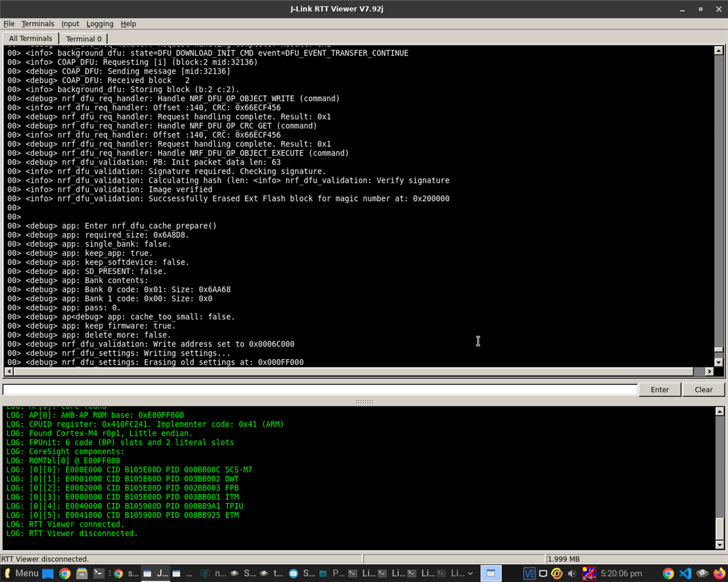The width and height of the screenshot is (728, 582).
Task: Launch Chrome from the left panel launcher
Action: [x=65, y=574]
